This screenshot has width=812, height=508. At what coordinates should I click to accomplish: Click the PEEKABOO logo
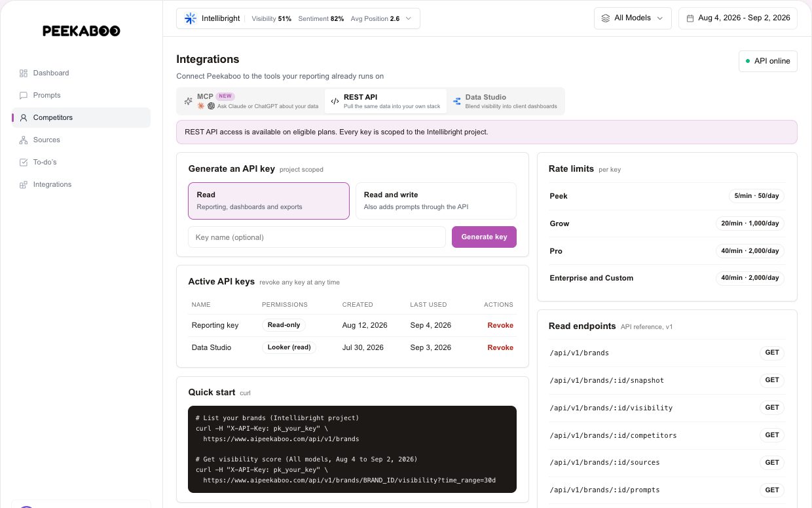point(81,31)
